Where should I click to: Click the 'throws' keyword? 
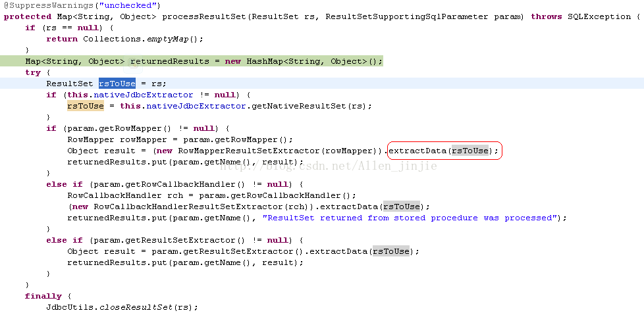[x=547, y=17]
